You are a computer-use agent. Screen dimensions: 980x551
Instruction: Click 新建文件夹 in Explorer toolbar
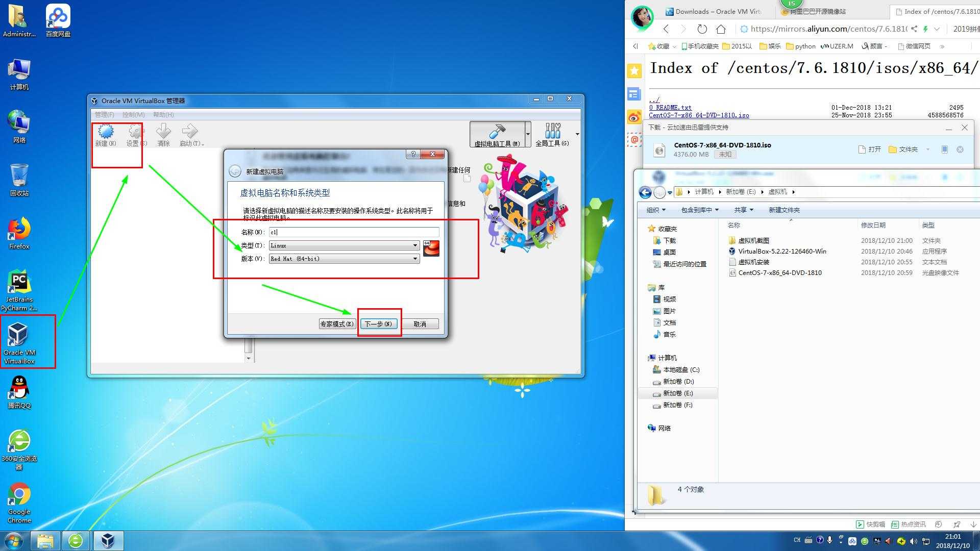coord(784,210)
